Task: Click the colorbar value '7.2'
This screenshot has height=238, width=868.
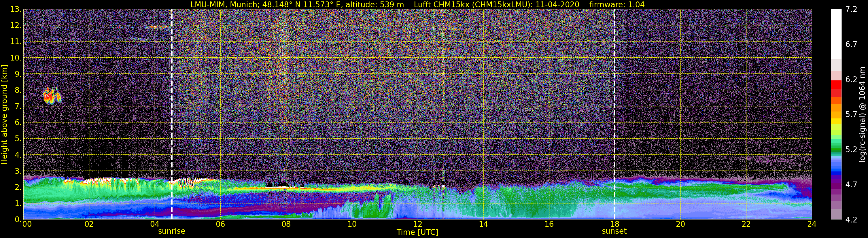Action: tap(851, 10)
